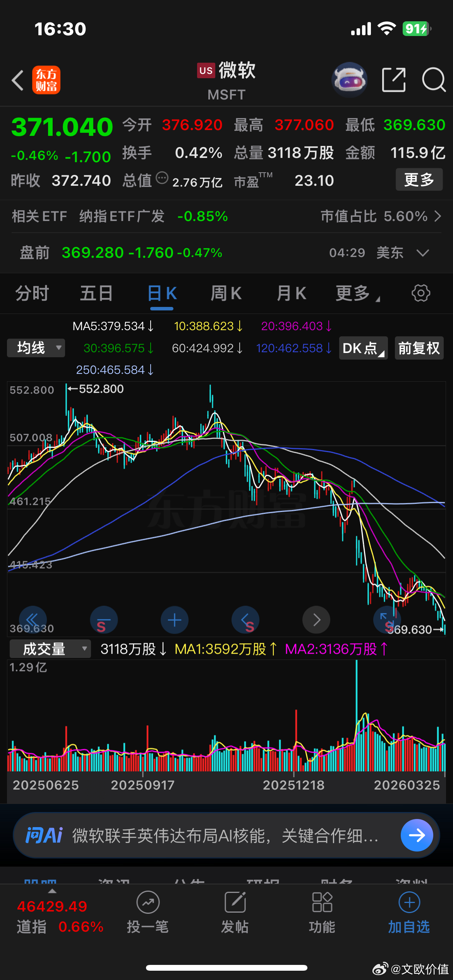Screen dimensions: 453x980
Task: Tap the 更多 quote details button
Action: coord(419,180)
